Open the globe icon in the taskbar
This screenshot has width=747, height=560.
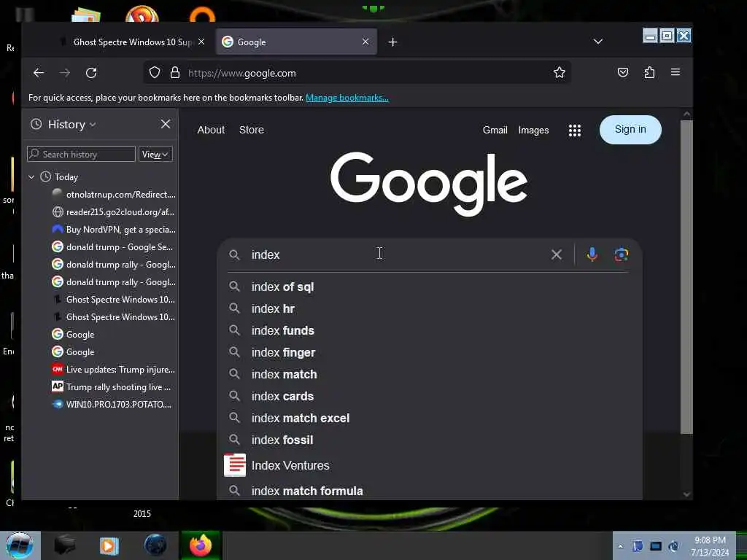point(156,545)
